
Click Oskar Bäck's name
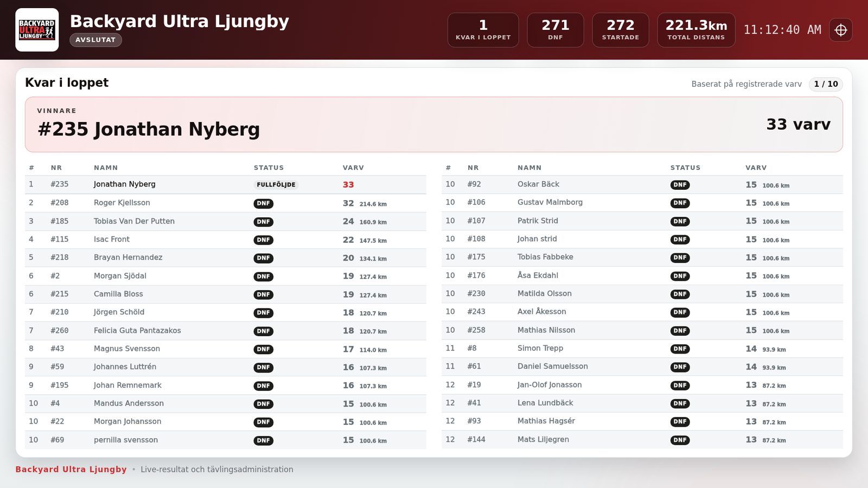(538, 184)
